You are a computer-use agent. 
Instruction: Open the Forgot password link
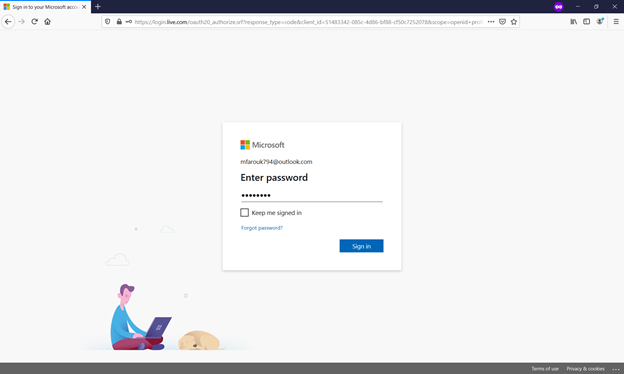[x=262, y=228]
